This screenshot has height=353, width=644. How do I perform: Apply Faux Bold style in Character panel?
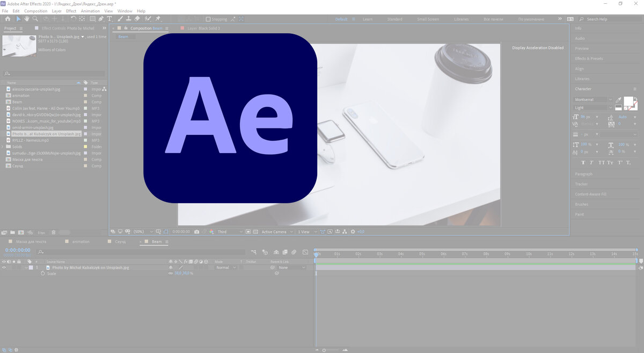583,162
